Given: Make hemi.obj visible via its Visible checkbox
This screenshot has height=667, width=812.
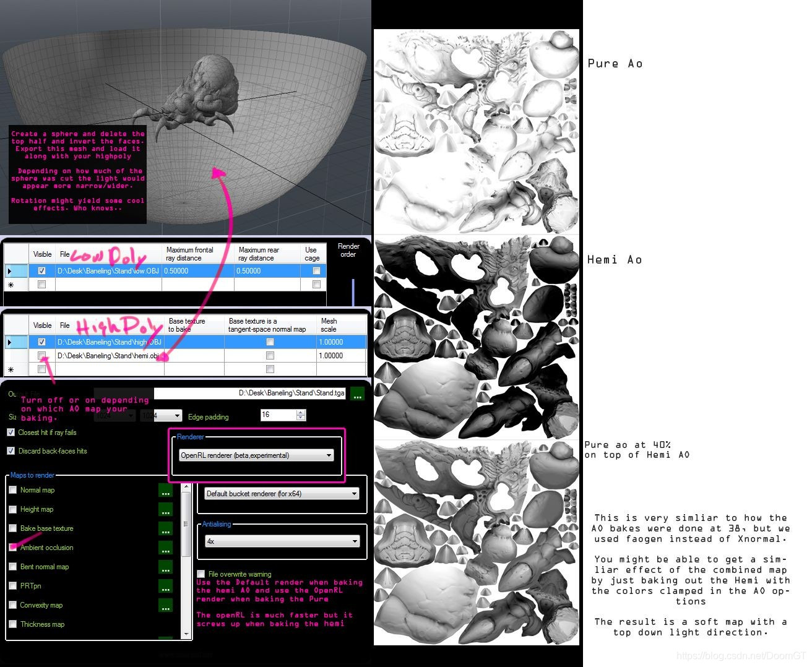Looking at the screenshot, I should (x=41, y=355).
